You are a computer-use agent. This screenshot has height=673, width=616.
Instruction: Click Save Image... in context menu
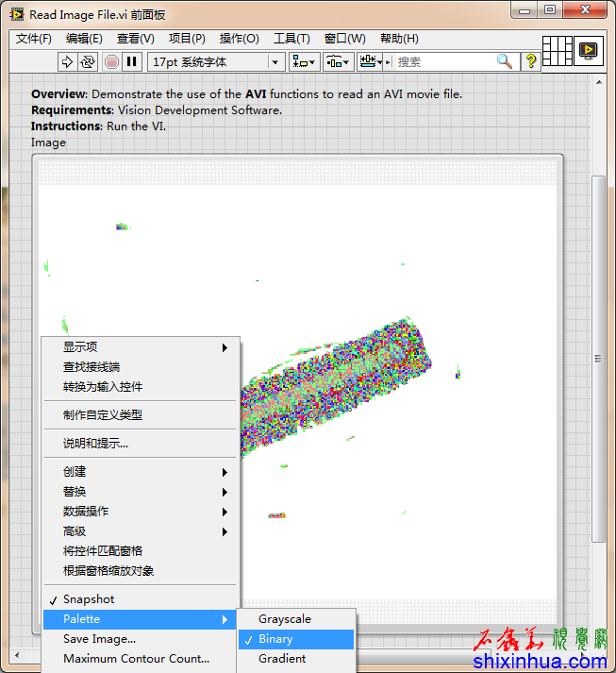99,639
